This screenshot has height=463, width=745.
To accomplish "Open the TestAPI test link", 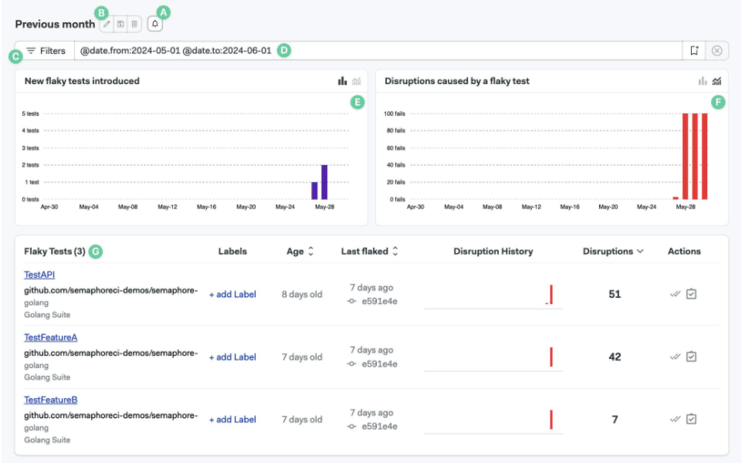I will click(x=39, y=275).
